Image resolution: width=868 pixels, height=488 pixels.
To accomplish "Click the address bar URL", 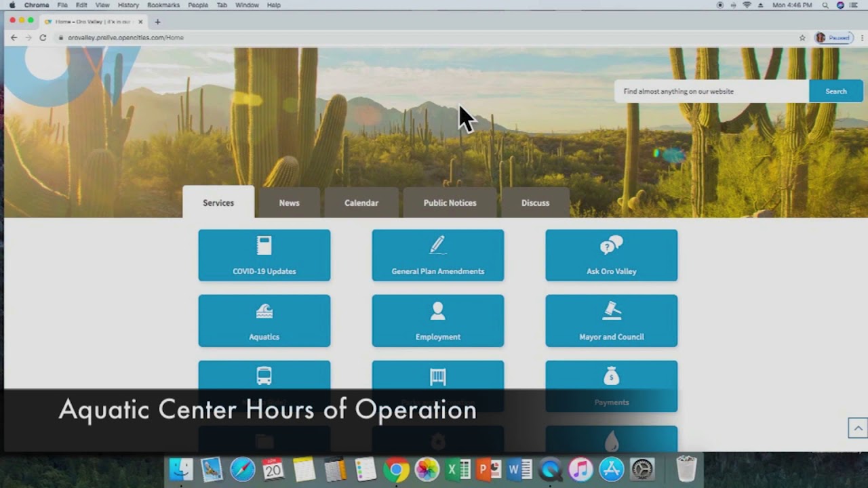I will [x=125, y=37].
